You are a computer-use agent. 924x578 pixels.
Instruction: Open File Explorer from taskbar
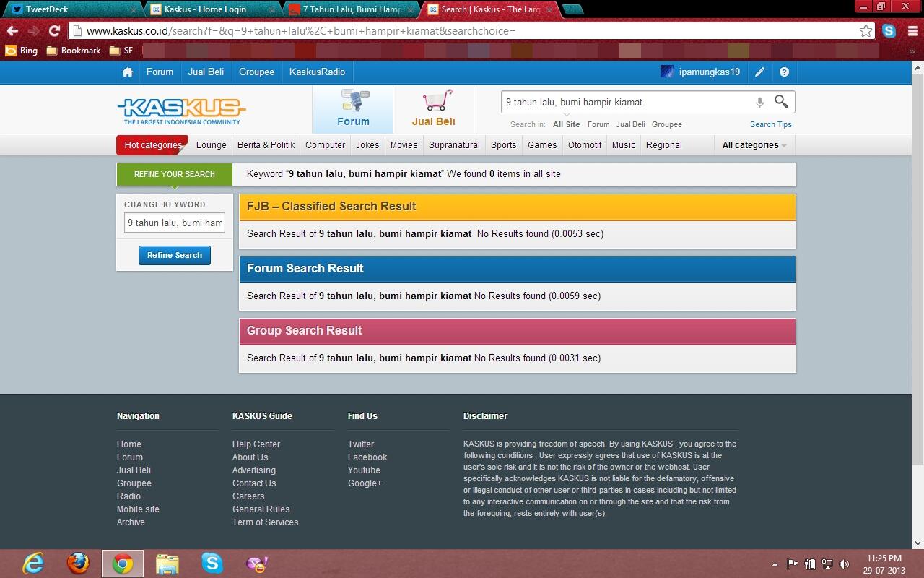point(167,563)
